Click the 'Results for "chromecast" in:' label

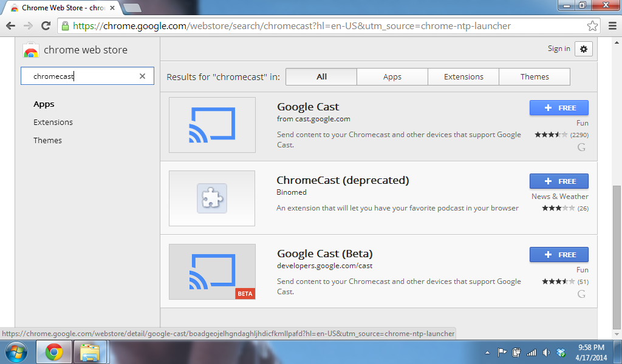(224, 77)
